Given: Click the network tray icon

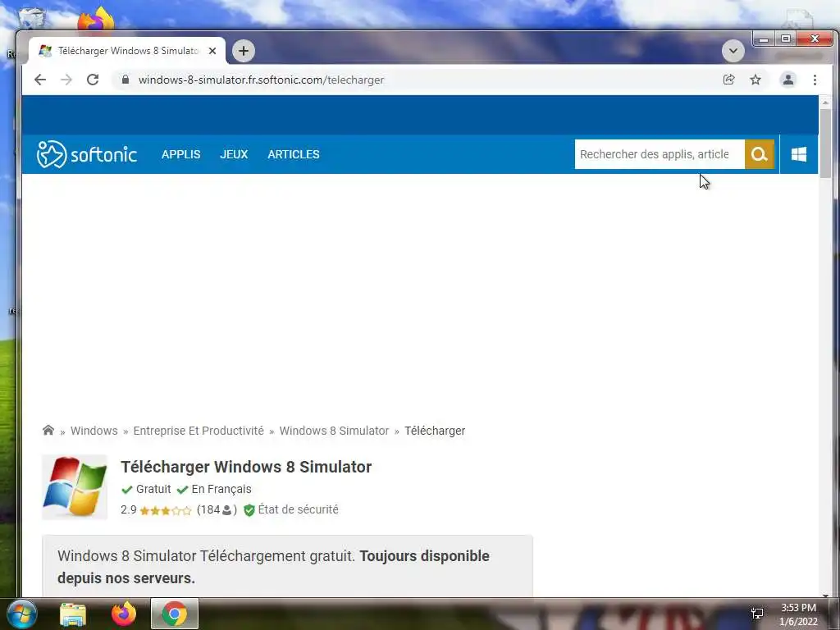Looking at the screenshot, I should [757, 614].
